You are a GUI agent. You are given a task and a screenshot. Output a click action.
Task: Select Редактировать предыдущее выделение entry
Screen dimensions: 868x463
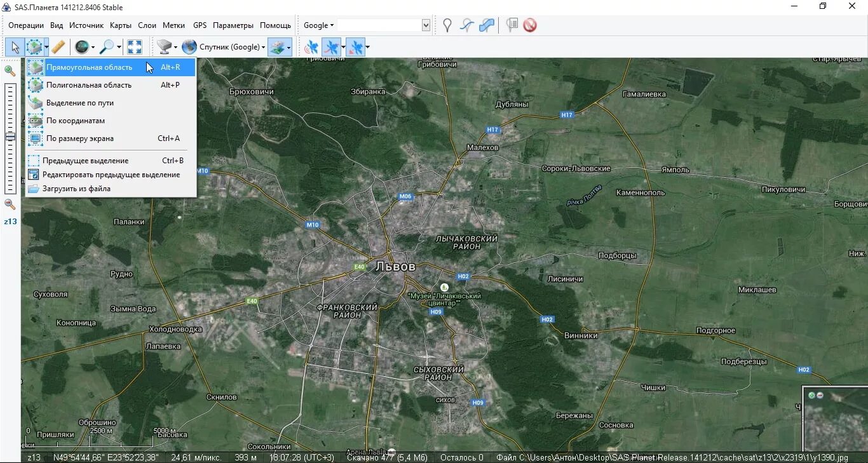tap(111, 175)
